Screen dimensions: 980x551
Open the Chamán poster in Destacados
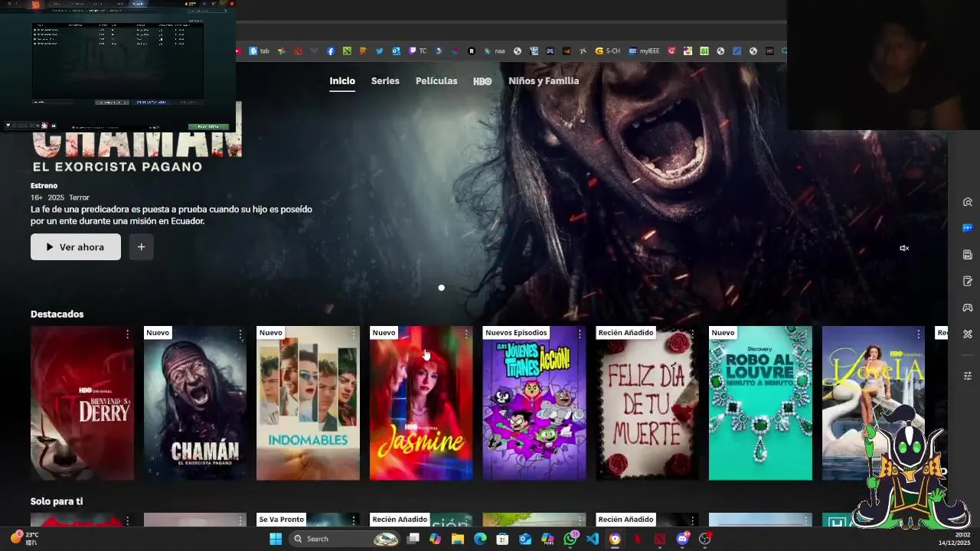[195, 403]
